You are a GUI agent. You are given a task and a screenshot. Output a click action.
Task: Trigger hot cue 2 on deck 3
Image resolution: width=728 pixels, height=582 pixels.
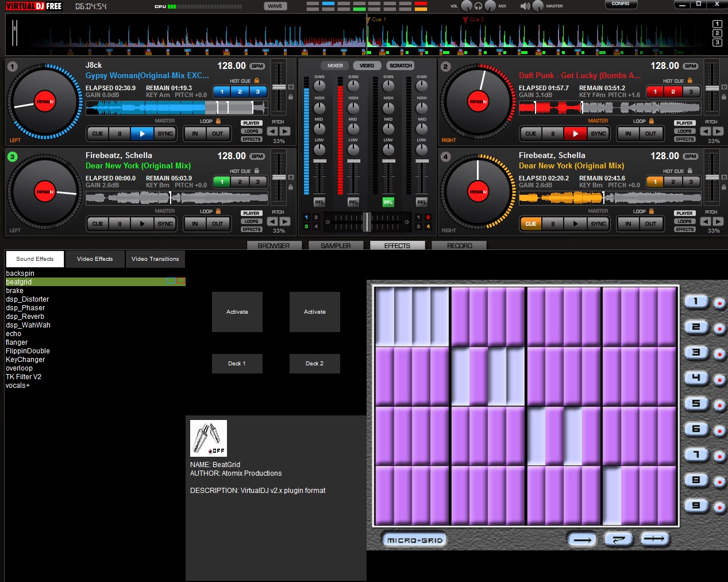240,182
